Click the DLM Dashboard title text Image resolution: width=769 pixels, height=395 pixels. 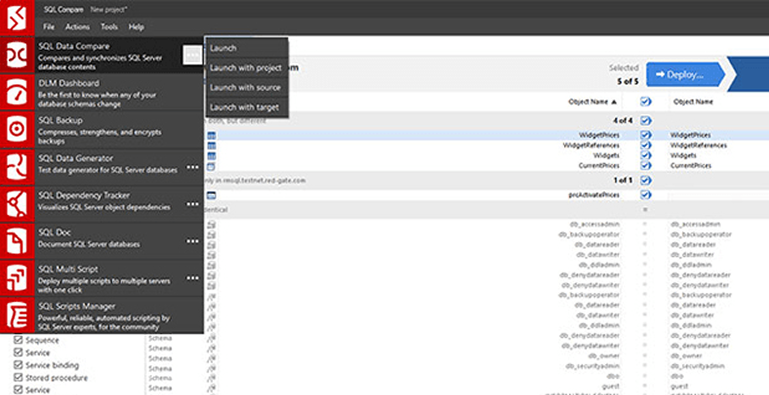point(69,83)
